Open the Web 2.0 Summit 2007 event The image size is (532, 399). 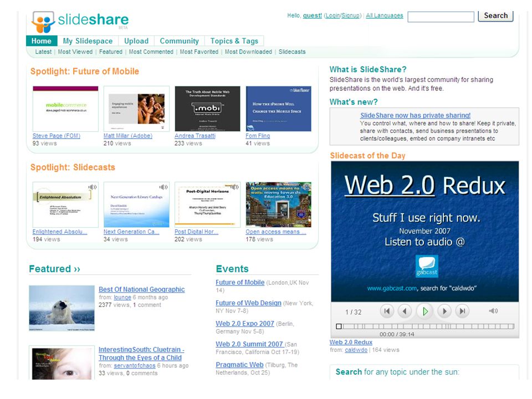tap(249, 344)
